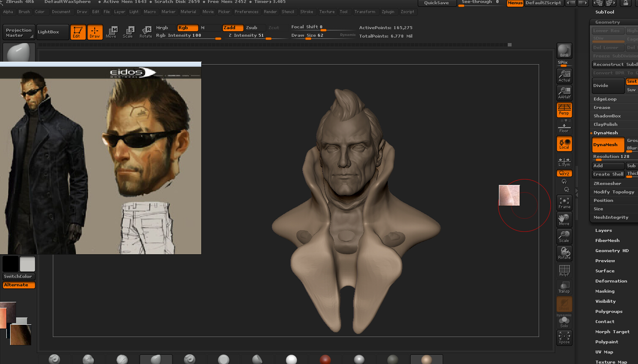Enable the Mrgb mode
This screenshot has height=364, width=638.
[x=165, y=28]
